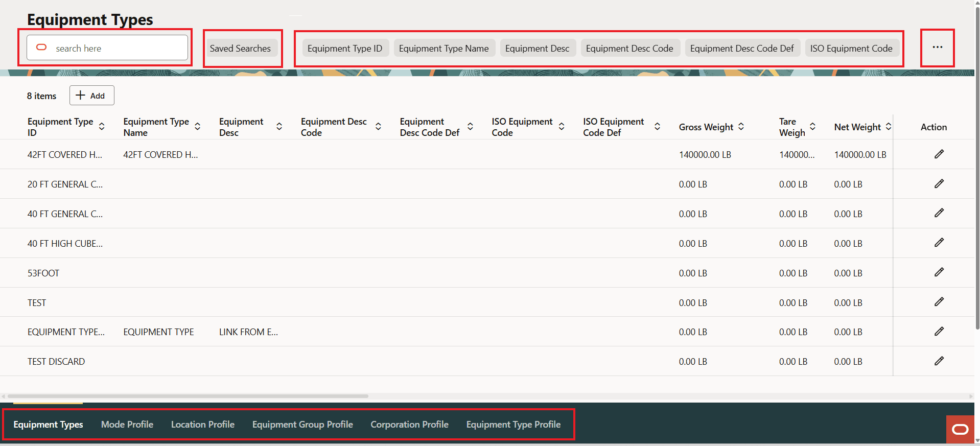The image size is (980, 446).
Task: Filter by ISO Equipment Code chip
Action: click(851, 49)
